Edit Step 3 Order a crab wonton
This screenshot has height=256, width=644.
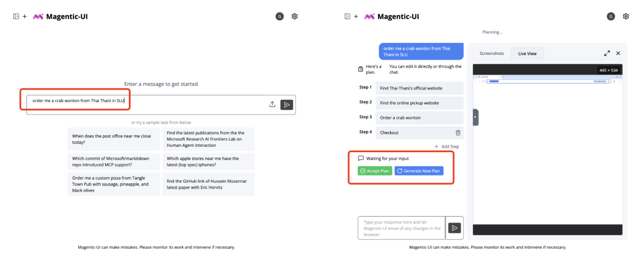tap(419, 118)
